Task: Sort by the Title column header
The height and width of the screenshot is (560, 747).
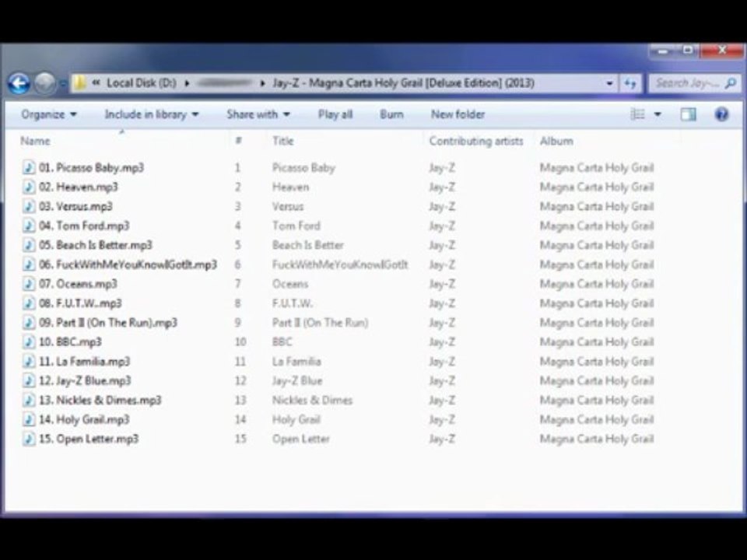Action: [283, 141]
